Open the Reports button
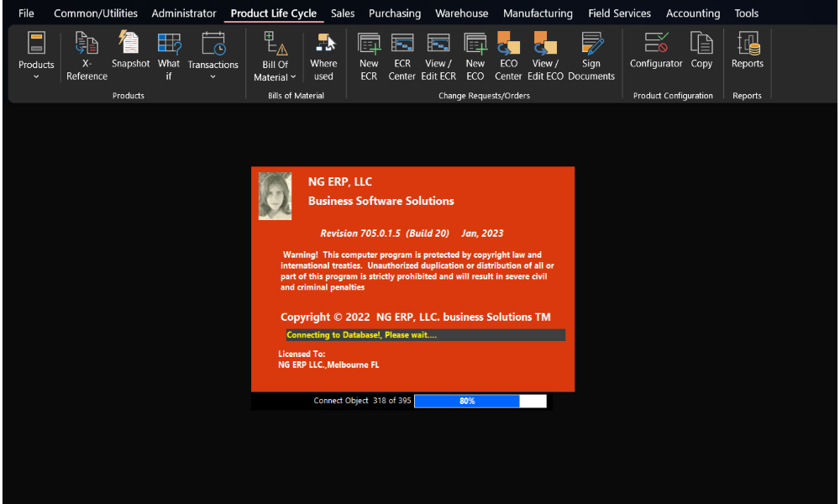 coord(747,50)
